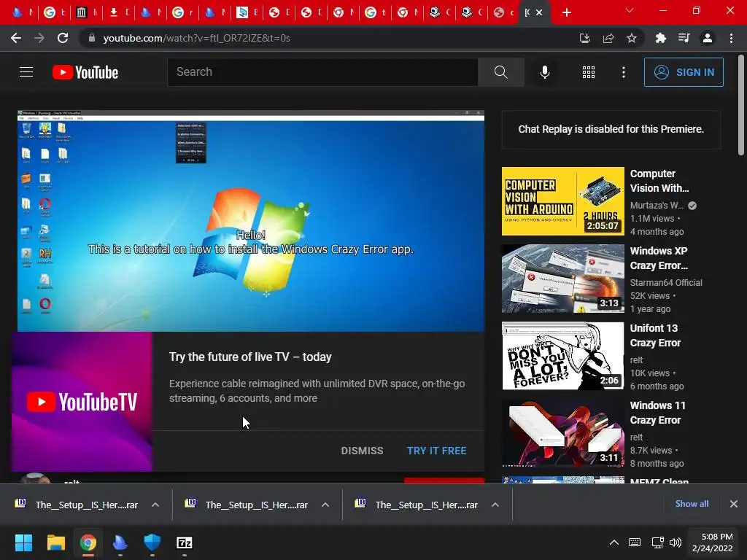The width and height of the screenshot is (747, 560).
Task: Click TRY IT FREE for YouTube TV
Action: click(436, 451)
